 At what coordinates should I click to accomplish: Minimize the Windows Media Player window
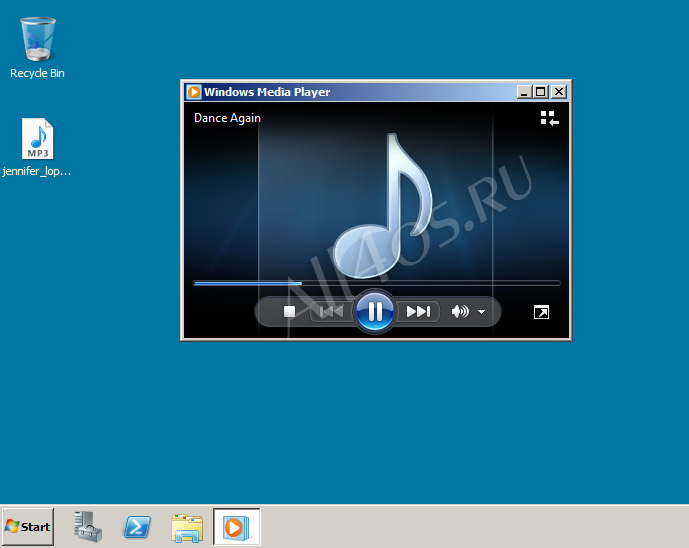[x=524, y=92]
